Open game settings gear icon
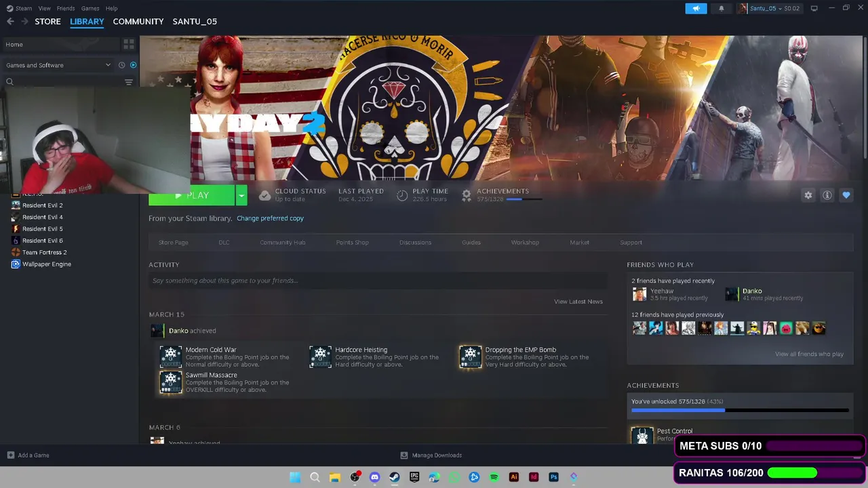868x488 pixels. point(808,195)
